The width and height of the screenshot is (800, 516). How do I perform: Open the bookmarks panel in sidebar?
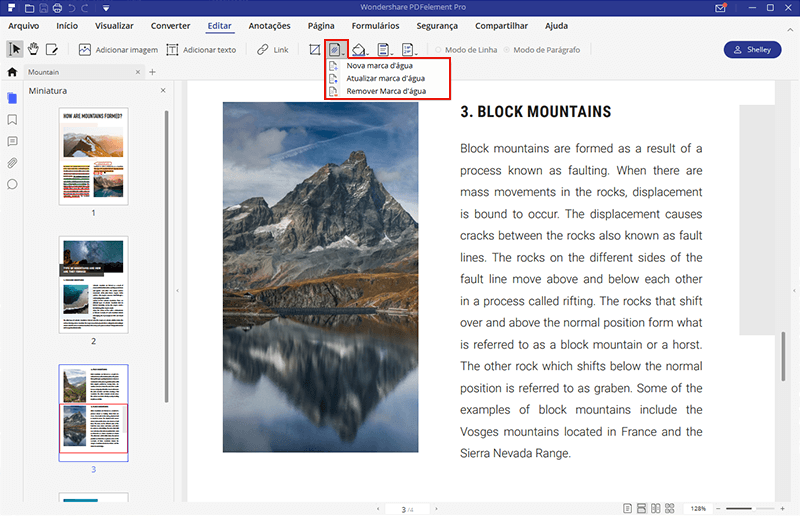pyautogui.click(x=12, y=119)
